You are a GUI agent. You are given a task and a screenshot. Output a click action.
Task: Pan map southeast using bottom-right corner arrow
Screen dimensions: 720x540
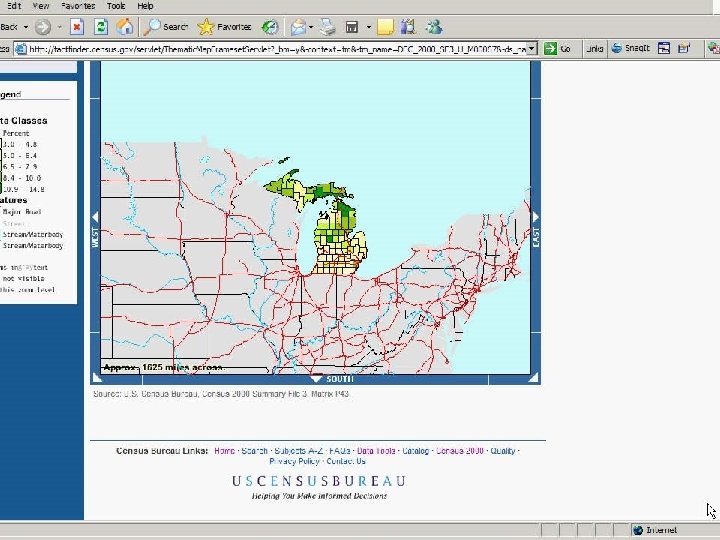click(534, 378)
